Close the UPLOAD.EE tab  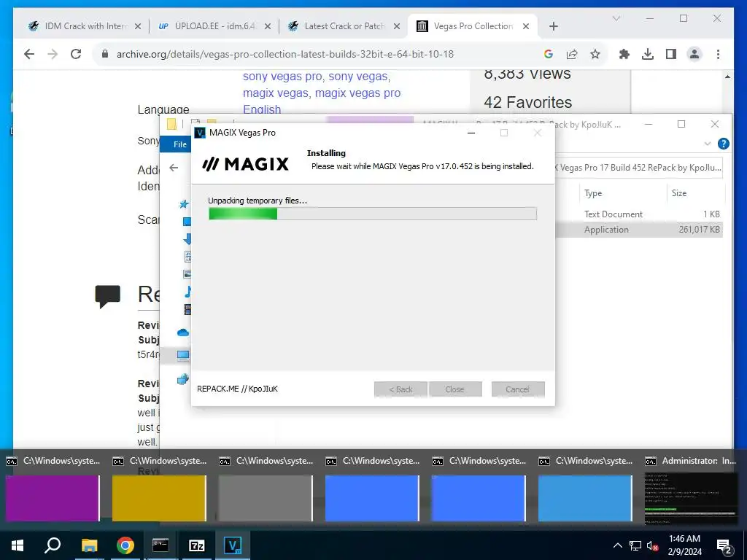point(268,26)
